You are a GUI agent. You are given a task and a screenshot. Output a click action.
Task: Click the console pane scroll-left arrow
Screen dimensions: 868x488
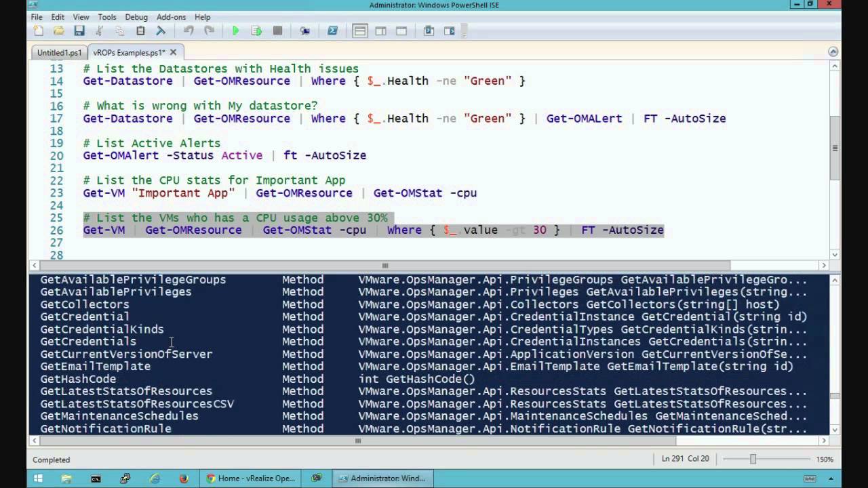click(x=34, y=441)
